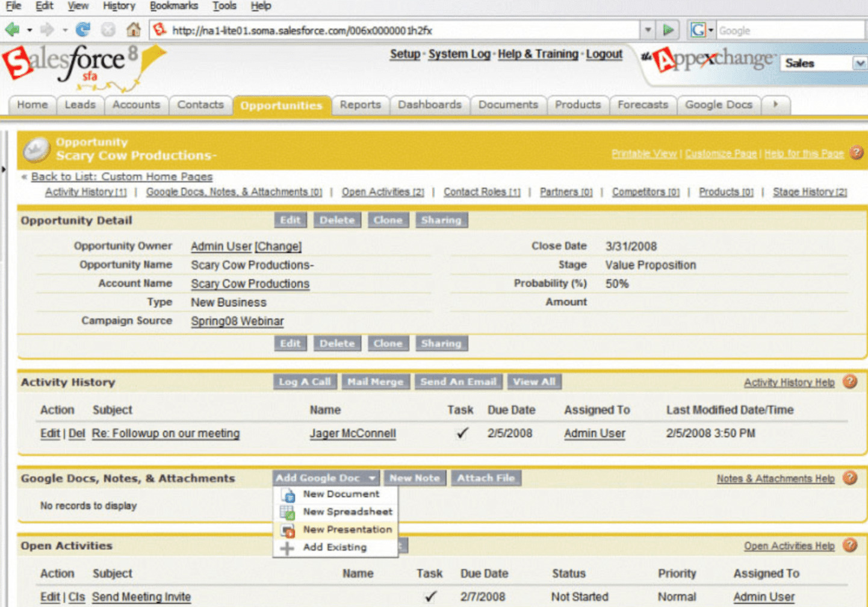Click the Log A Call button
Image resolution: width=868 pixels, height=607 pixels.
click(305, 382)
